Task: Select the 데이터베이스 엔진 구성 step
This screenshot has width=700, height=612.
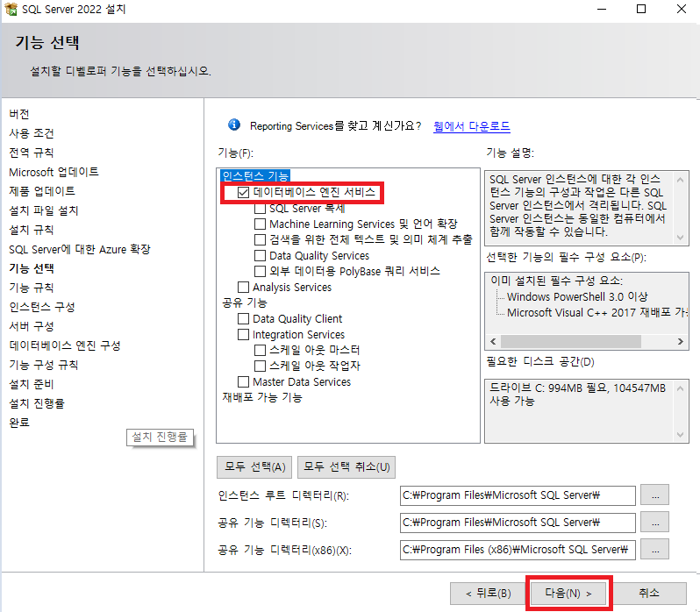Action: point(65,345)
